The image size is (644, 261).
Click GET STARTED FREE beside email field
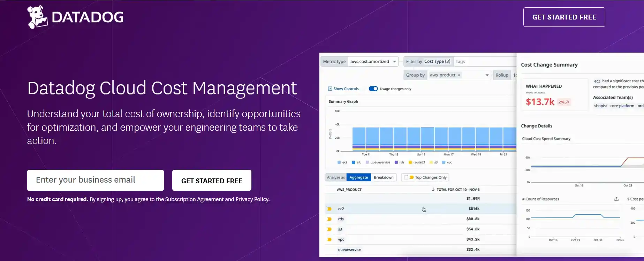[212, 181]
